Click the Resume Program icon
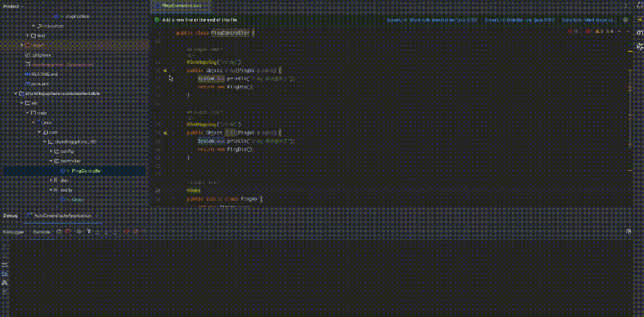 [x=78, y=232]
